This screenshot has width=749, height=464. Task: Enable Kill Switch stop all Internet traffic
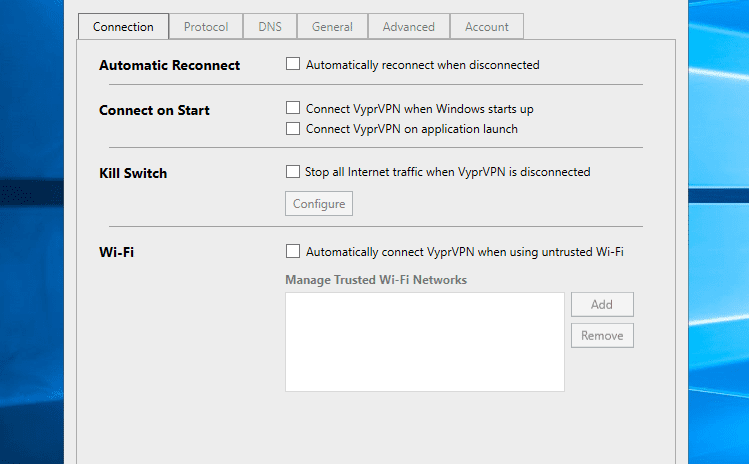pyautogui.click(x=293, y=172)
